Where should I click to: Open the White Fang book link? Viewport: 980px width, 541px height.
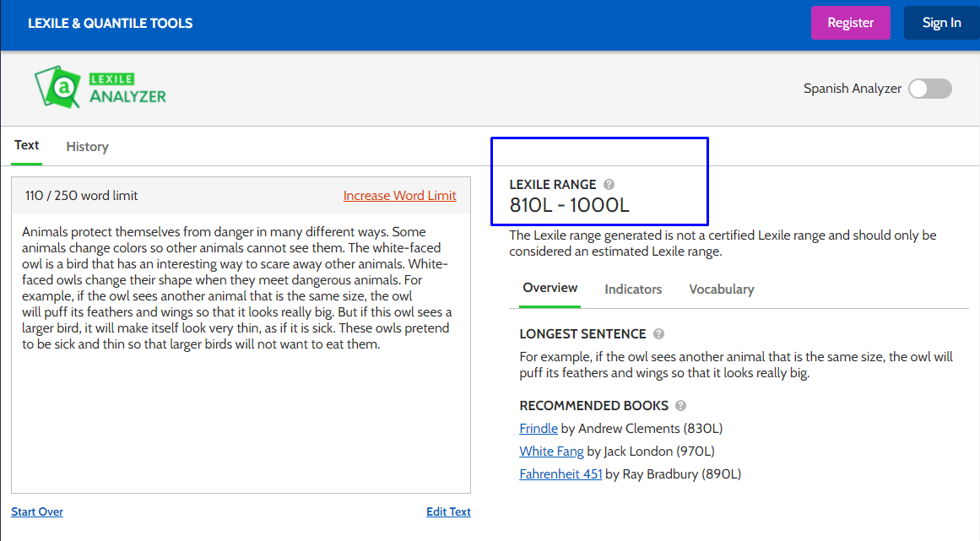tap(552, 452)
